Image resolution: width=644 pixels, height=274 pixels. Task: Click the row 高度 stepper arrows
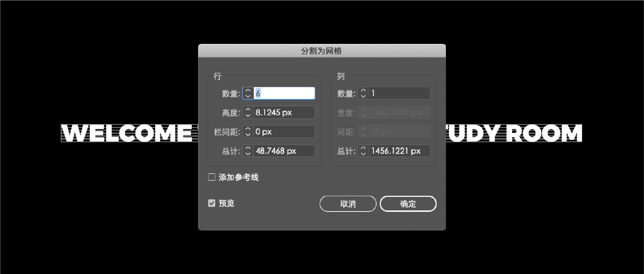tap(248, 113)
